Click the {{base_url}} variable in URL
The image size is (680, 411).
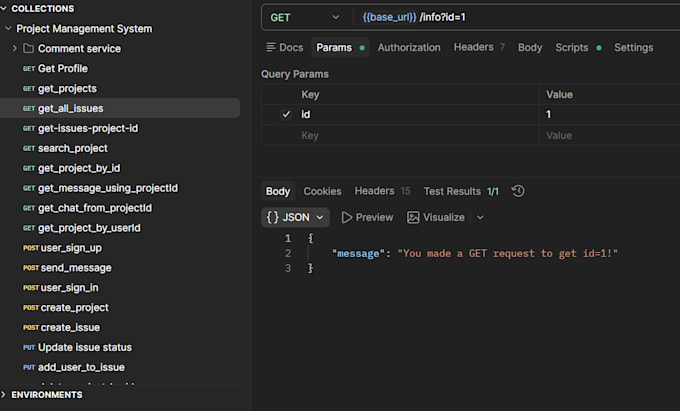click(x=389, y=17)
